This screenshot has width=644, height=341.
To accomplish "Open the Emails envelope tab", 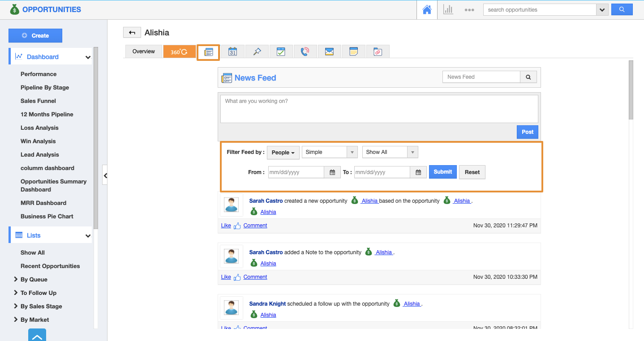I will [x=329, y=51].
